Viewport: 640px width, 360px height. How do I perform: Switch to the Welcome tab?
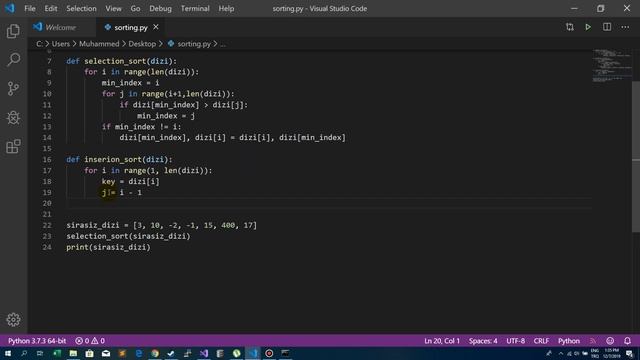[x=60, y=27]
